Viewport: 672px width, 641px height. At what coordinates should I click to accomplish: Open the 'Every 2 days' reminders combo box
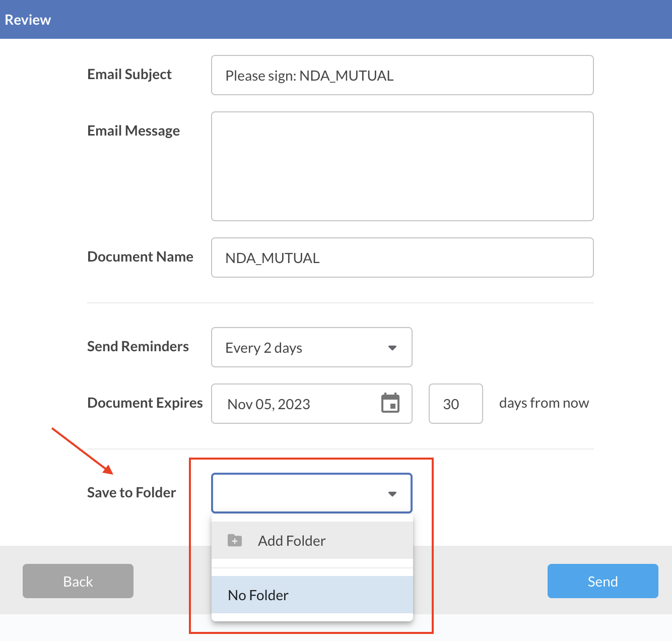302,348
